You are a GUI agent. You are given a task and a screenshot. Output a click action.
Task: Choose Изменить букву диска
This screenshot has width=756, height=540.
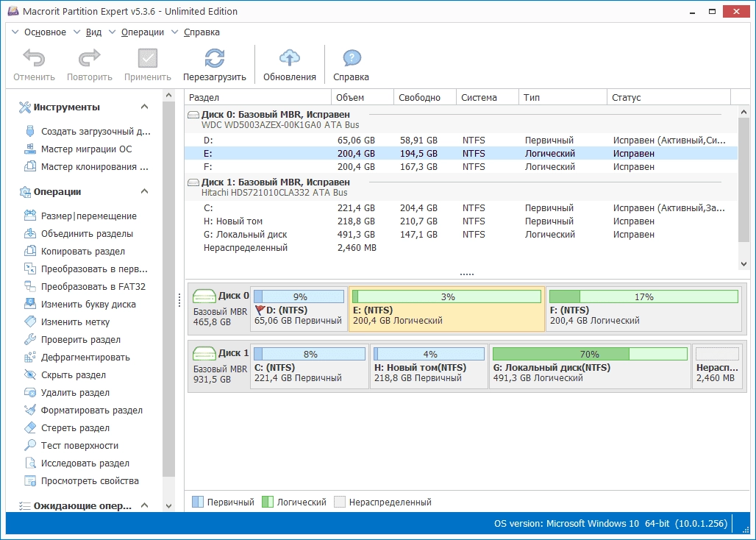tap(80, 305)
